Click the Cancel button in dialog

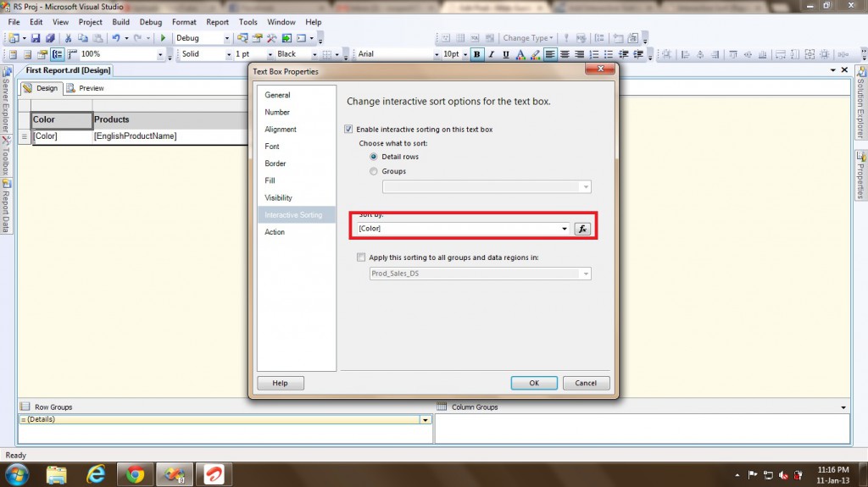click(586, 383)
